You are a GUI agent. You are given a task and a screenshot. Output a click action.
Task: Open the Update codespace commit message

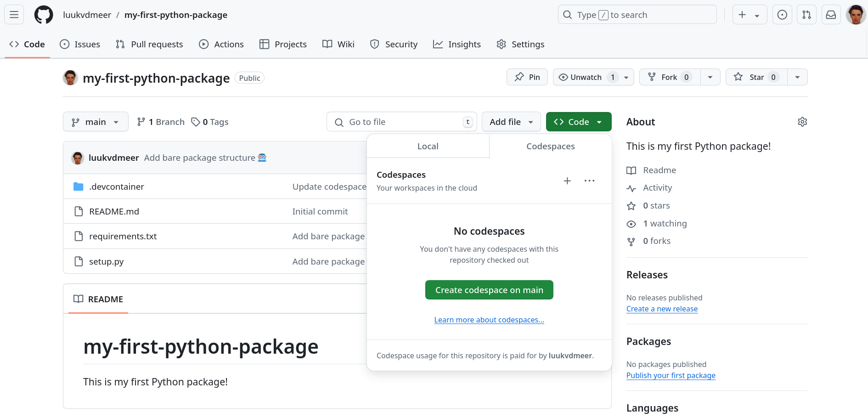(329, 186)
